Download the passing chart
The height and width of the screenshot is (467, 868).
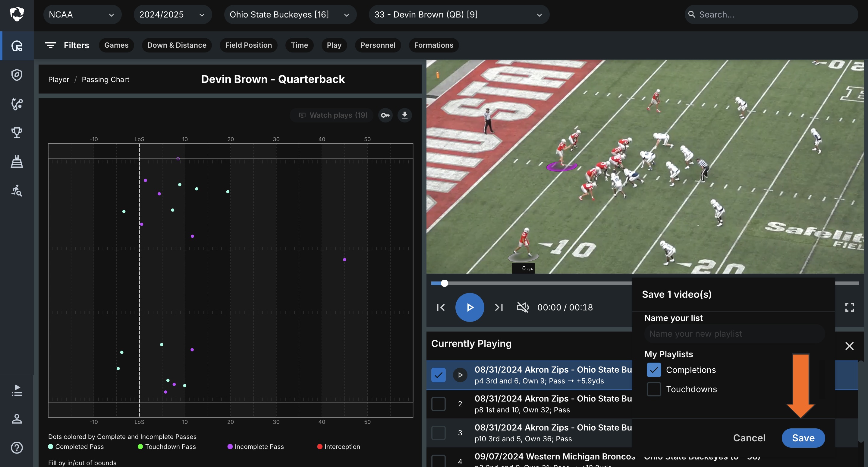(404, 115)
